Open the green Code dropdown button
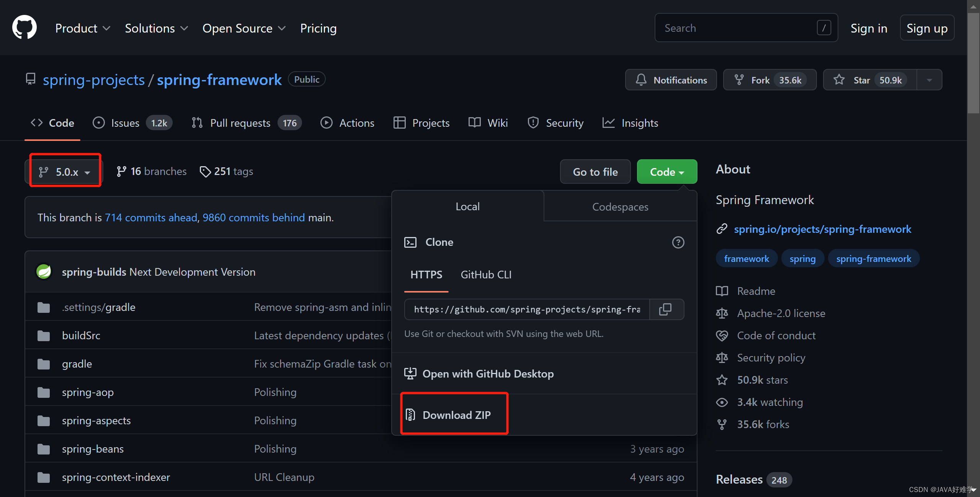Screen dimensions: 980x497 [667, 172]
